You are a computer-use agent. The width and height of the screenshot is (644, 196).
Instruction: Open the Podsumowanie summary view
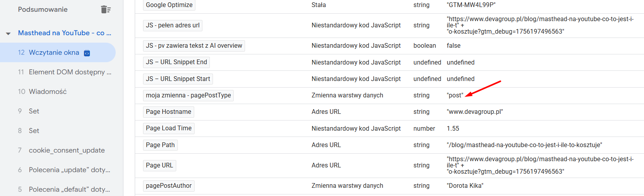(43, 9)
